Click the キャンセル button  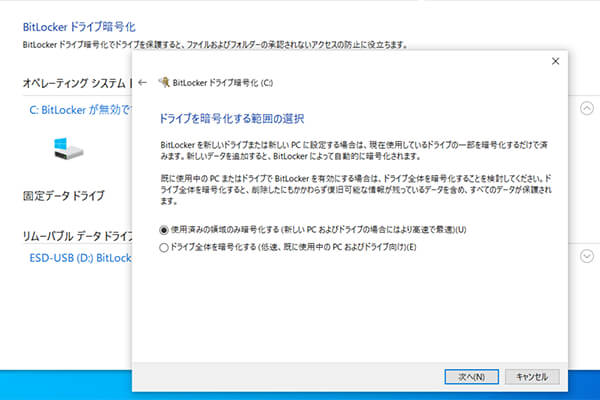[532, 377]
